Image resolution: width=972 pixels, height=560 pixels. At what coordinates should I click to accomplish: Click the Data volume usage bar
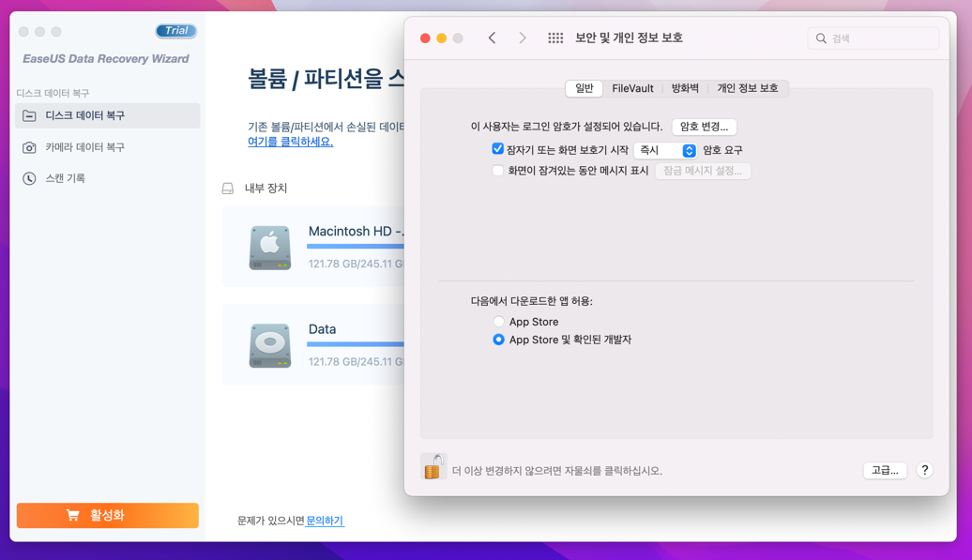click(356, 344)
